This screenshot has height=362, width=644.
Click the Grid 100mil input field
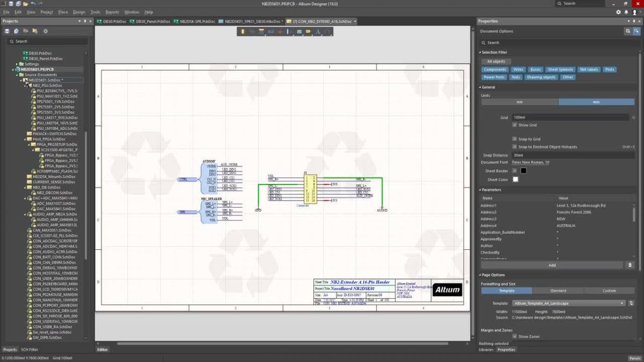point(570,117)
